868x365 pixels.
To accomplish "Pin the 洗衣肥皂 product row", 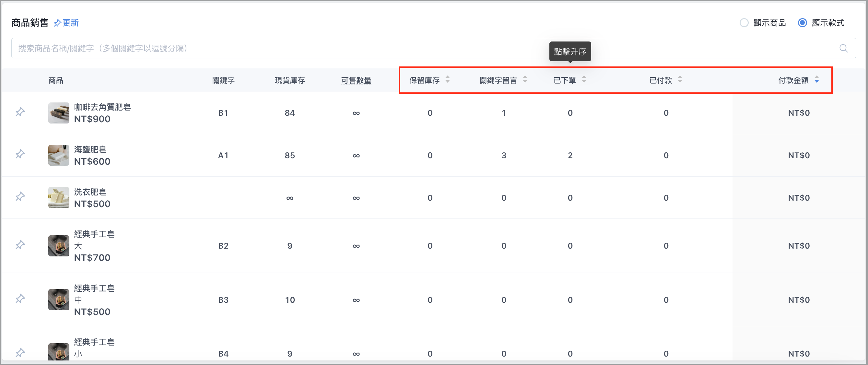I will click(20, 197).
